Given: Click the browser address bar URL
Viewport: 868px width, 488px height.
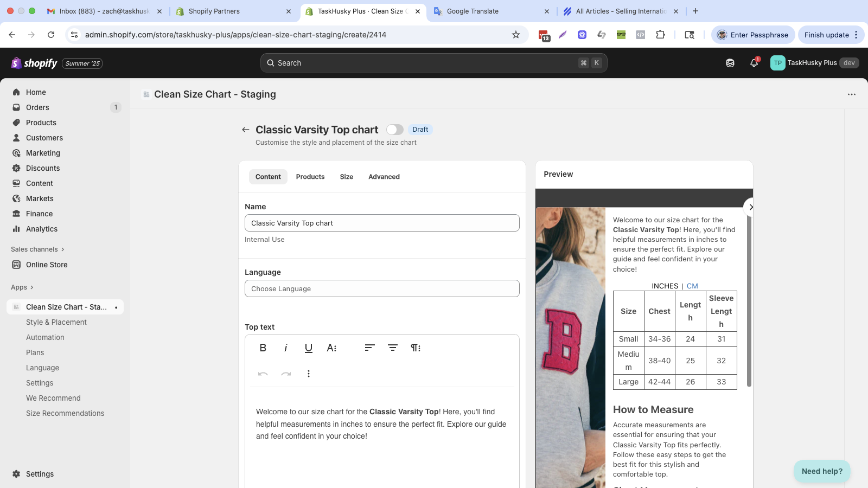Looking at the screenshot, I should pyautogui.click(x=235, y=35).
